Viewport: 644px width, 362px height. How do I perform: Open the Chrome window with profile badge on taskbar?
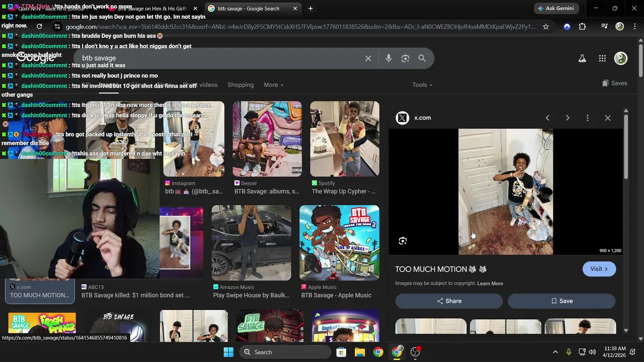pyautogui.click(x=397, y=352)
